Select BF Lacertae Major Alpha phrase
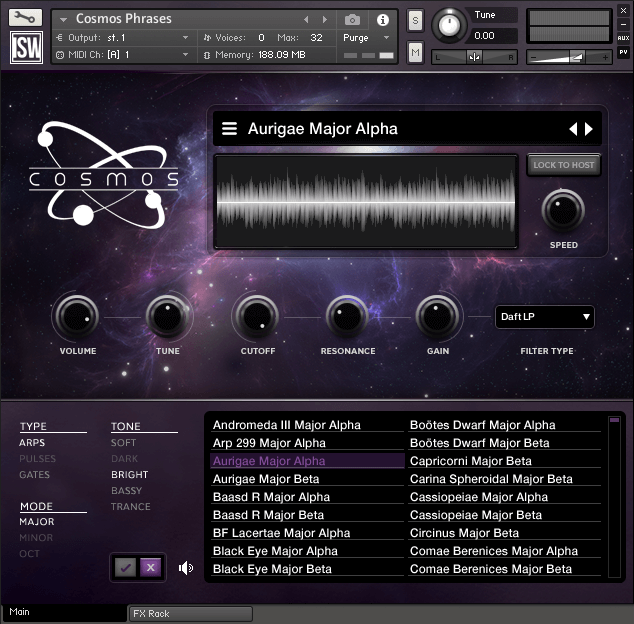This screenshot has width=634, height=624. 307,533
